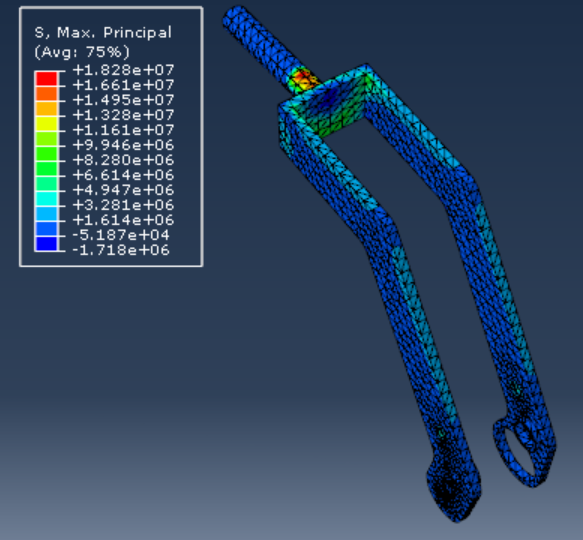583x540 pixels.
Task: Click the cyan legend color swatch
Action: [x=46, y=198]
